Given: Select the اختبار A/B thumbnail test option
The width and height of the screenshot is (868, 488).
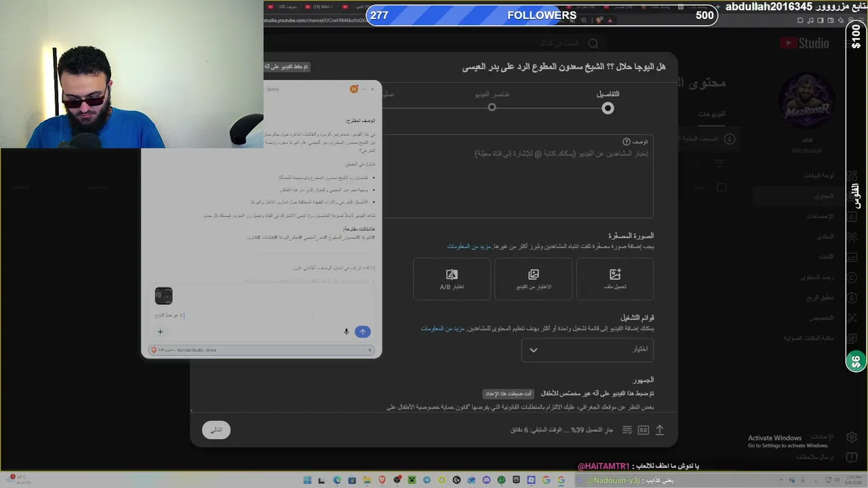Looking at the screenshot, I should coord(452,279).
